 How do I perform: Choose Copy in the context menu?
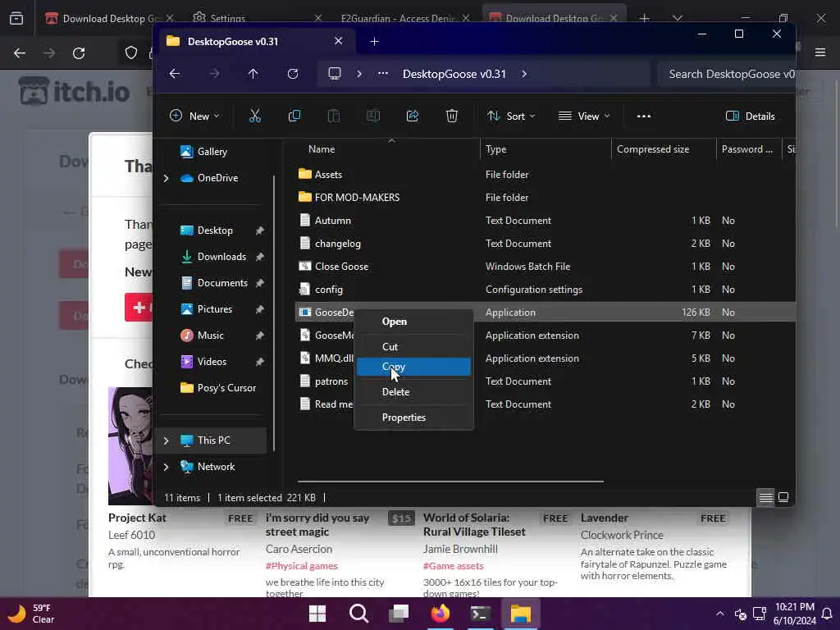413,367
